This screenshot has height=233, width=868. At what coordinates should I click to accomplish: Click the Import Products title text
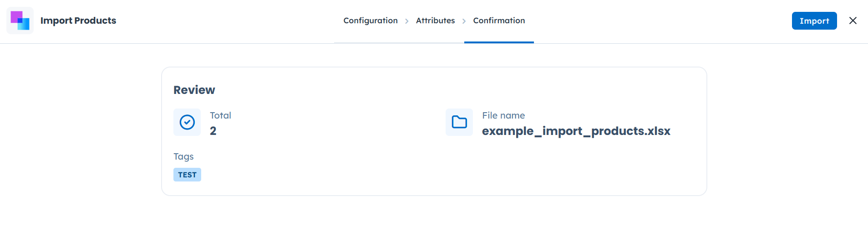coord(78,21)
